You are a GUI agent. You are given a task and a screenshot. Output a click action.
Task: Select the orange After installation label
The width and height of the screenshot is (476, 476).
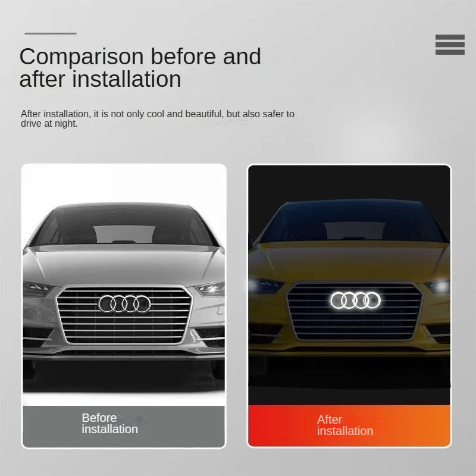click(349, 425)
